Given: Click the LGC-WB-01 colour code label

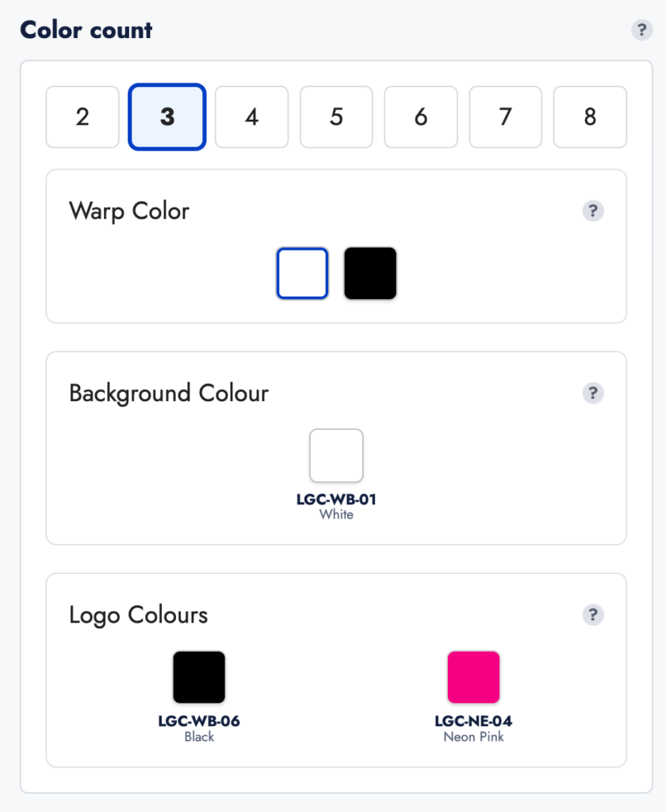Looking at the screenshot, I should 336,500.
